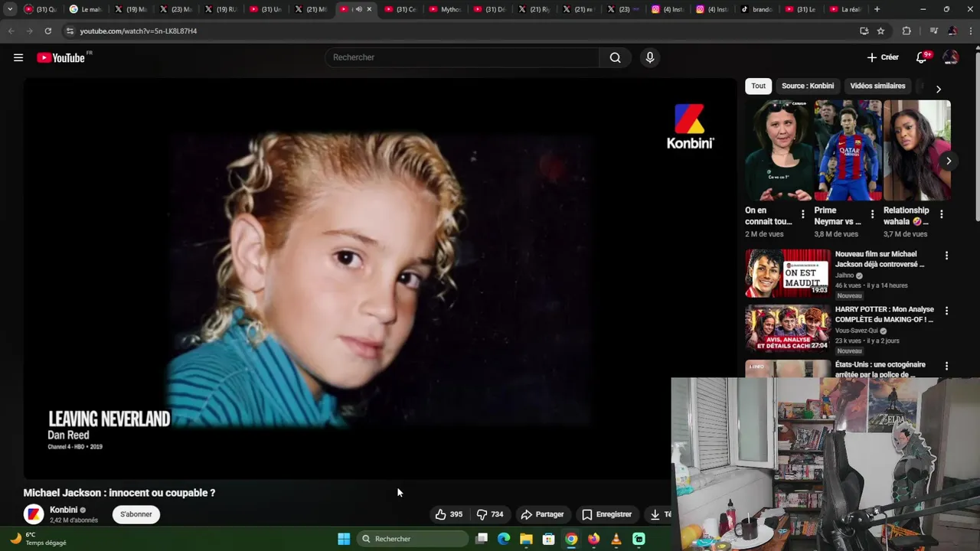Open Microsoft Store from taskbar
Image resolution: width=980 pixels, height=551 pixels.
(x=548, y=539)
